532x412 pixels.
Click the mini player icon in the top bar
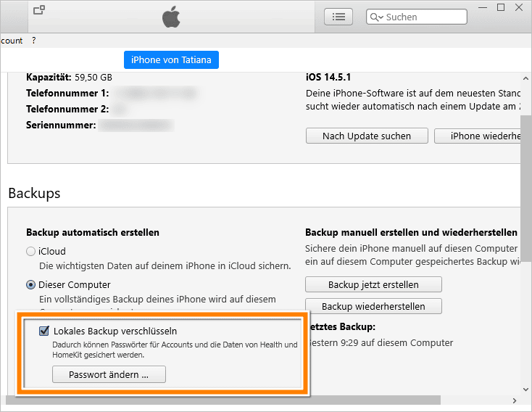(39, 10)
